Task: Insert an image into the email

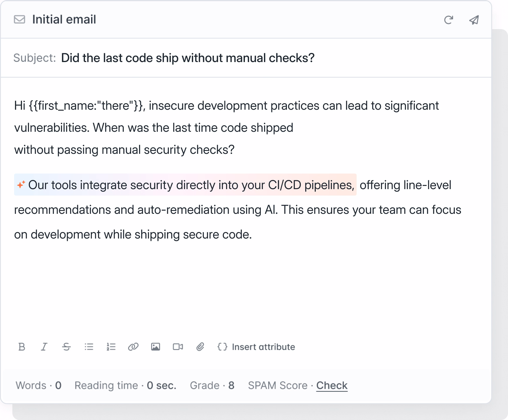Action: tap(156, 347)
